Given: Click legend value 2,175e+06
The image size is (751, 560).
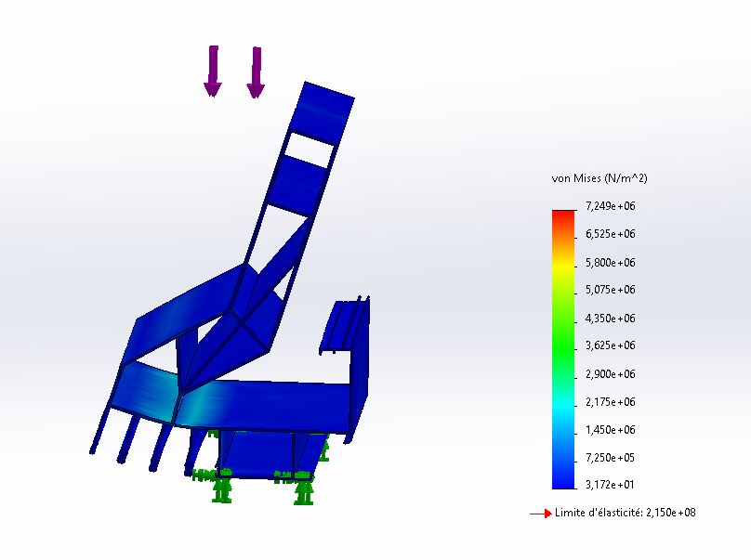Looking at the screenshot, I should pos(610,401).
